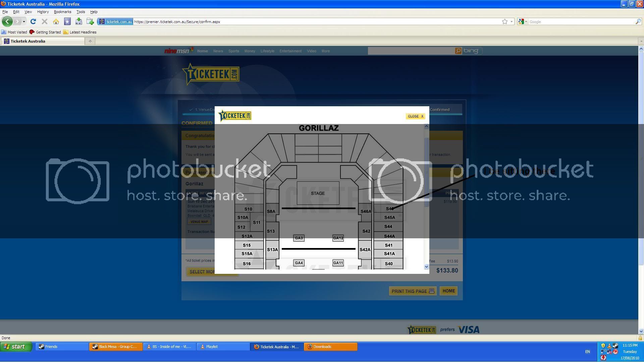The height and width of the screenshot is (362, 644).
Task: Open the ninemsn Entertainment link
Action: [290, 51]
